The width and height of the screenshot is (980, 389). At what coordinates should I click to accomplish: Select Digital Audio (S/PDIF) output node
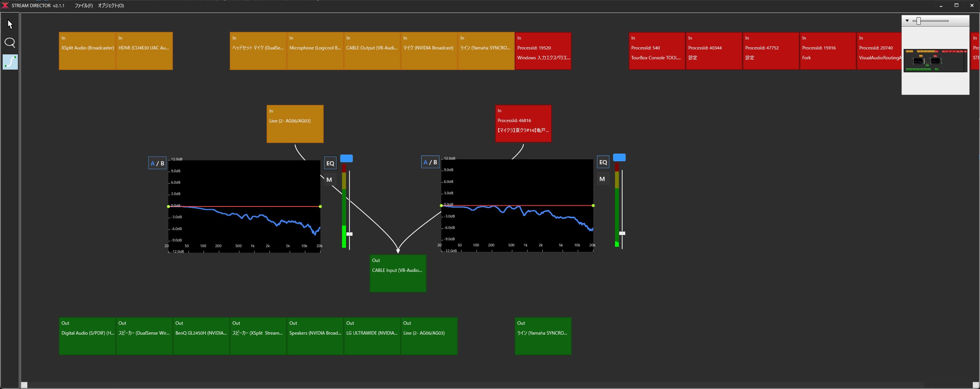[x=87, y=336]
